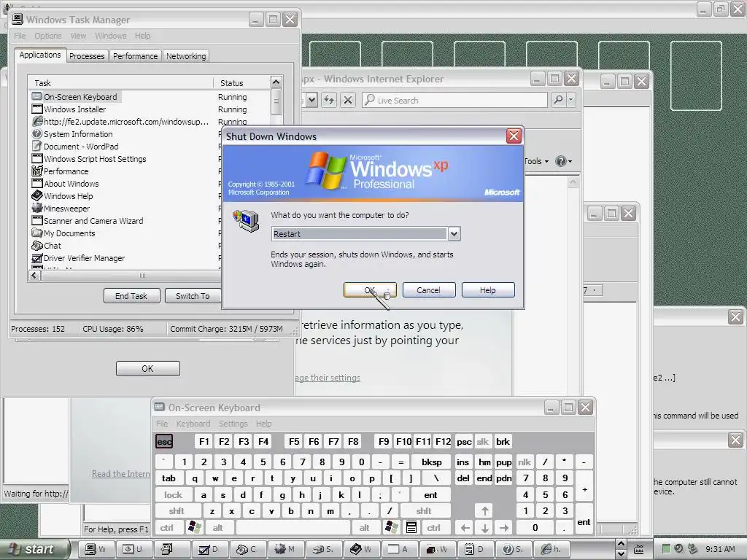747x560 pixels.
Task: Select the Minesweeper task icon
Action: click(x=36, y=208)
